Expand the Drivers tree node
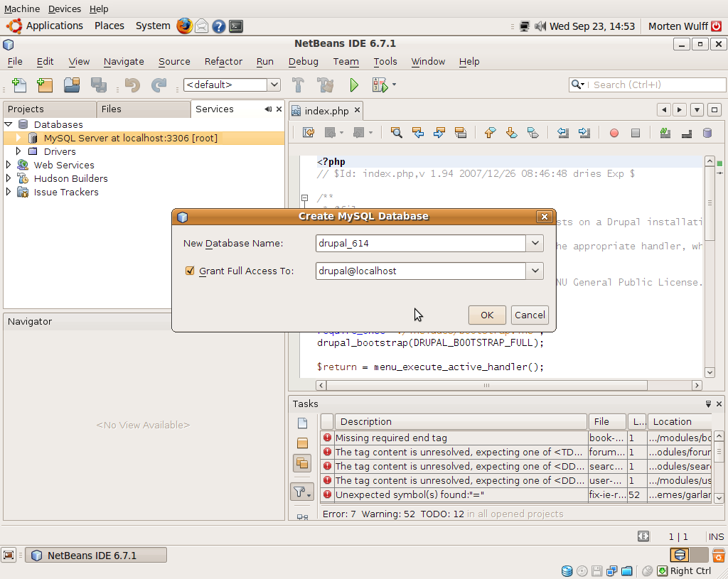 click(18, 151)
